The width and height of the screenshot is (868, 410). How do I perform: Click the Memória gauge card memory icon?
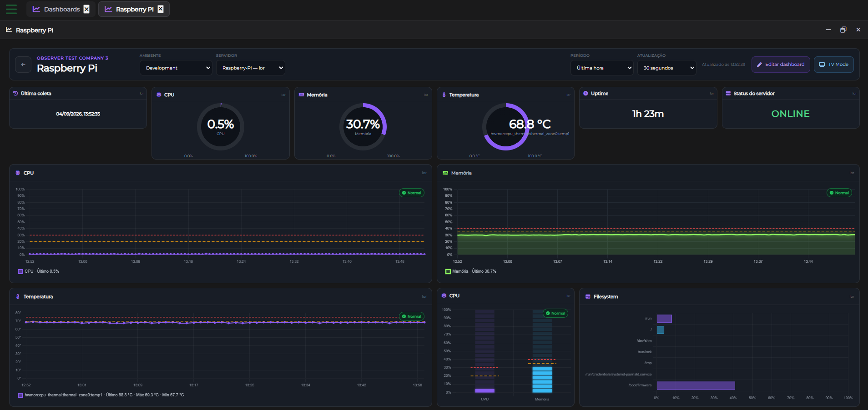pos(301,95)
